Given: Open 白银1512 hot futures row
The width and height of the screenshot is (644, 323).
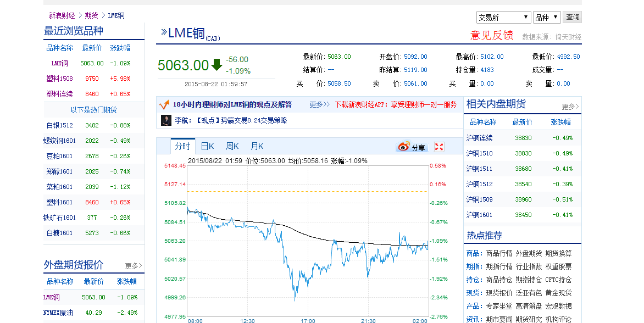Looking at the screenshot, I should 59,125.
